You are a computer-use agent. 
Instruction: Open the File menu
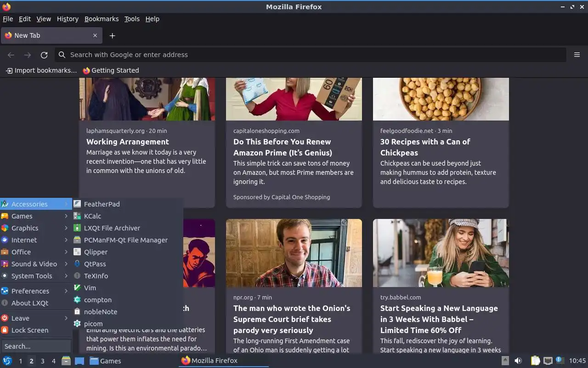(8, 19)
